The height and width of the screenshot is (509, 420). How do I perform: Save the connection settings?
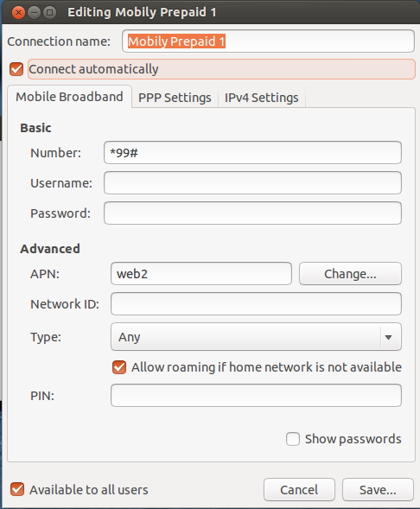pos(378,489)
